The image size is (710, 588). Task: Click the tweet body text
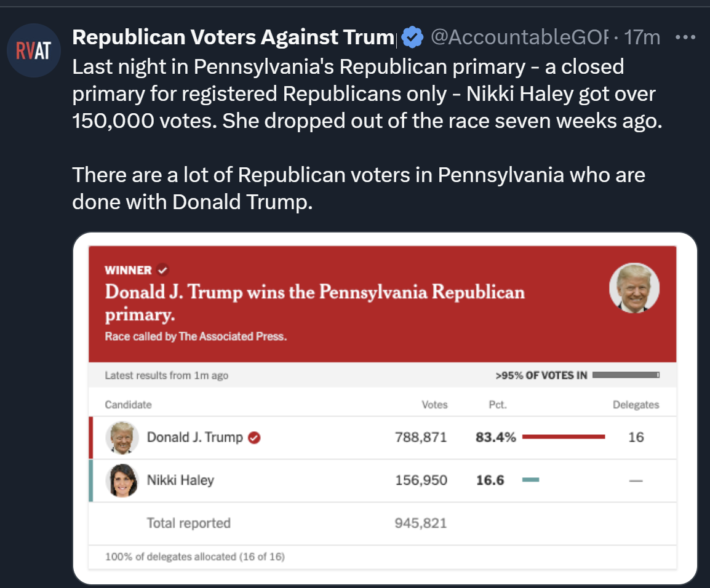pyautogui.click(x=367, y=134)
